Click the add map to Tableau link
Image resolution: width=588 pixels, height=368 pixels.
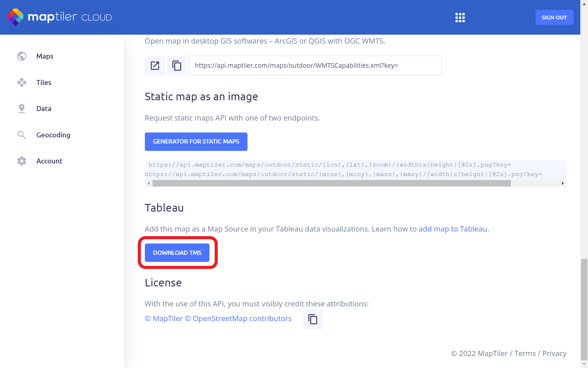click(x=453, y=228)
